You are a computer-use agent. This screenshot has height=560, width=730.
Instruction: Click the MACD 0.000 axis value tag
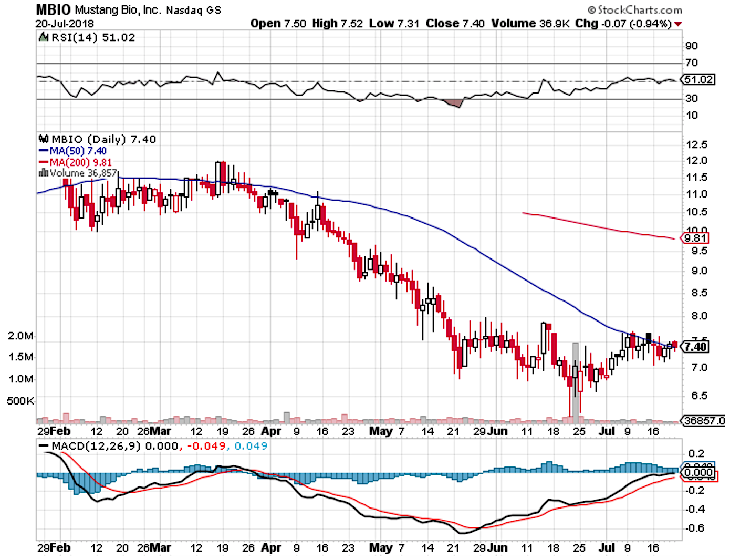[x=698, y=472]
